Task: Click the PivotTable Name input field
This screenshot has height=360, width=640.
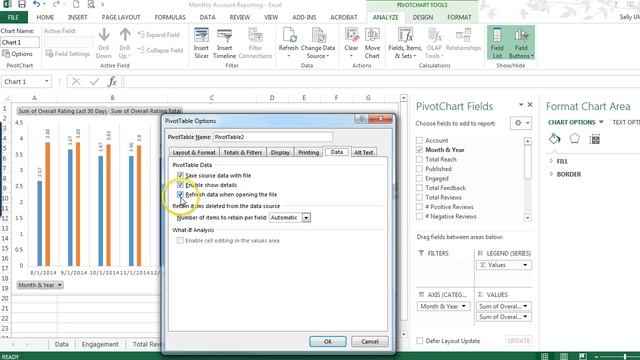Action: pos(273,137)
